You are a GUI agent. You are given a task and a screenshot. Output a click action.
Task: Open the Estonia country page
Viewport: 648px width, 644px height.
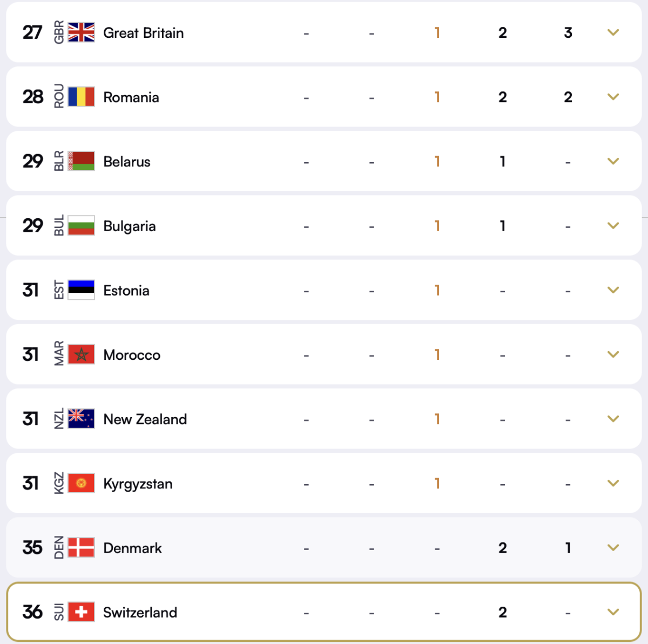tap(126, 290)
